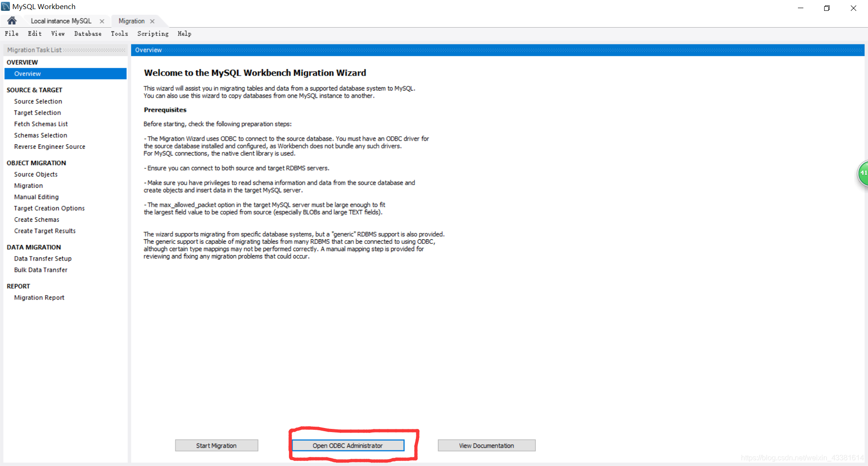Viewport: 868px width, 466px height.
Task: Open the Tools menu
Action: coord(119,33)
